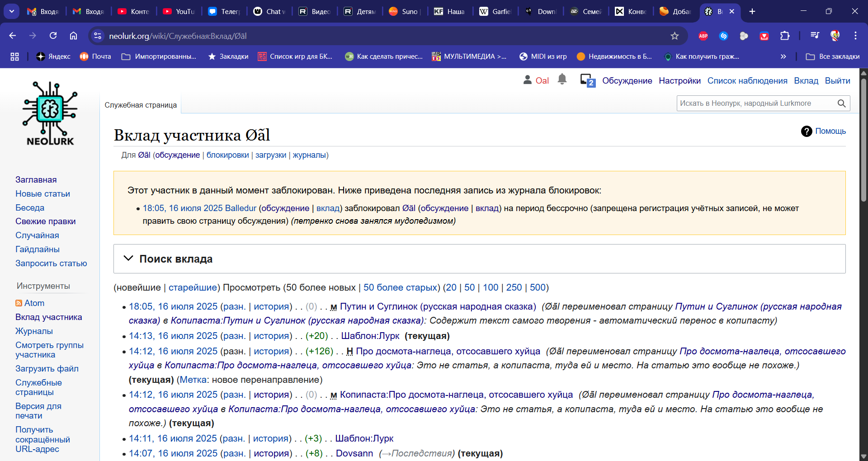Click the Neolurk logo
868x461 pixels.
(50, 113)
